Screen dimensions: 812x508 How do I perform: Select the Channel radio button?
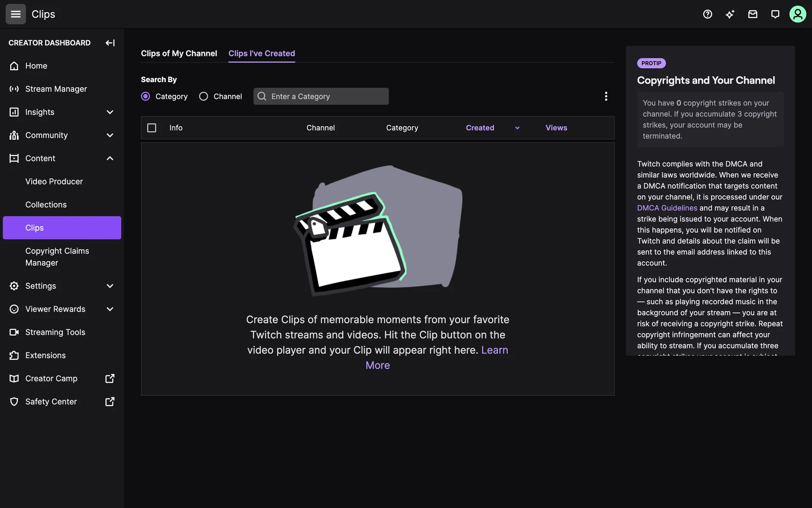click(203, 97)
